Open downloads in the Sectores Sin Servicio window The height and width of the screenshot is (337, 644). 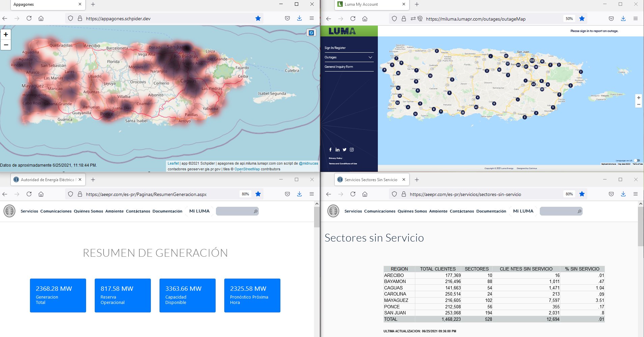[623, 194]
